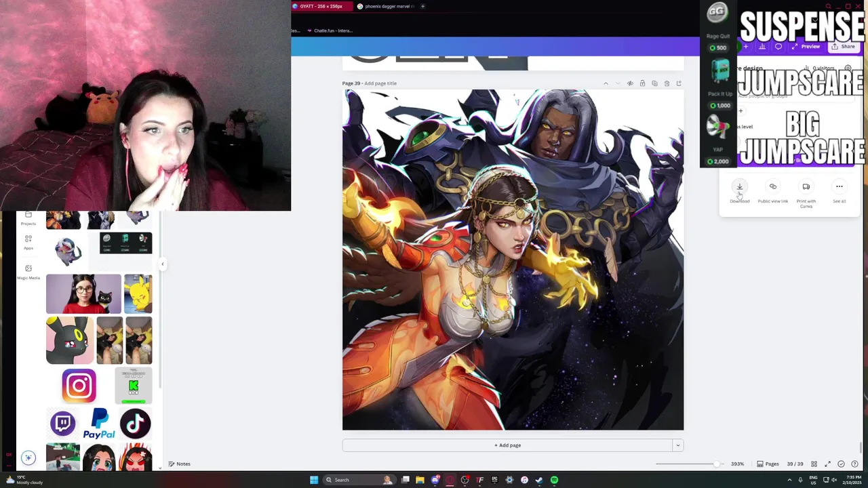Collapse the side panel with the arrow
Viewport: 868px width, 488px height.
[x=162, y=264]
